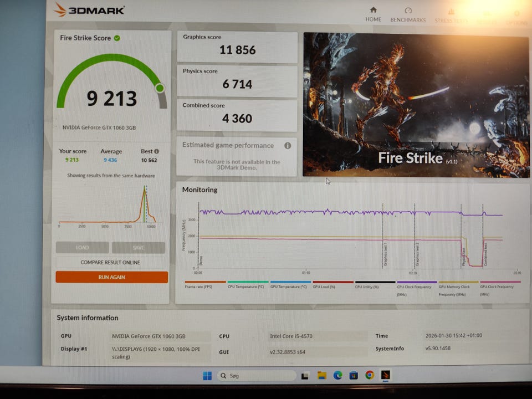Select the Demo marker in Monitoring
The width and height of the screenshot is (532, 399).
point(201,260)
